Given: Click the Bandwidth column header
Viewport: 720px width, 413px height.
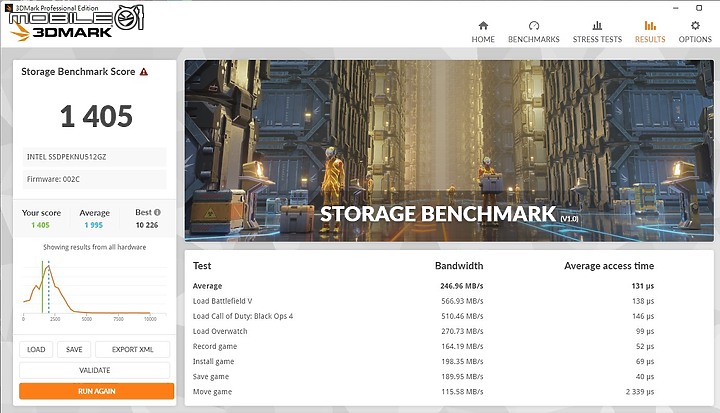Looking at the screenshot, I should [459, 266].
